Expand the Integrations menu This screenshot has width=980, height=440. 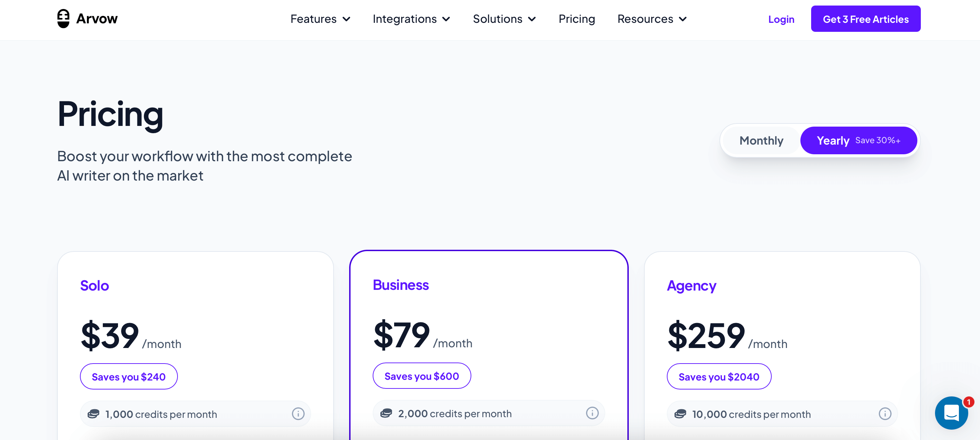pos(411,19)
